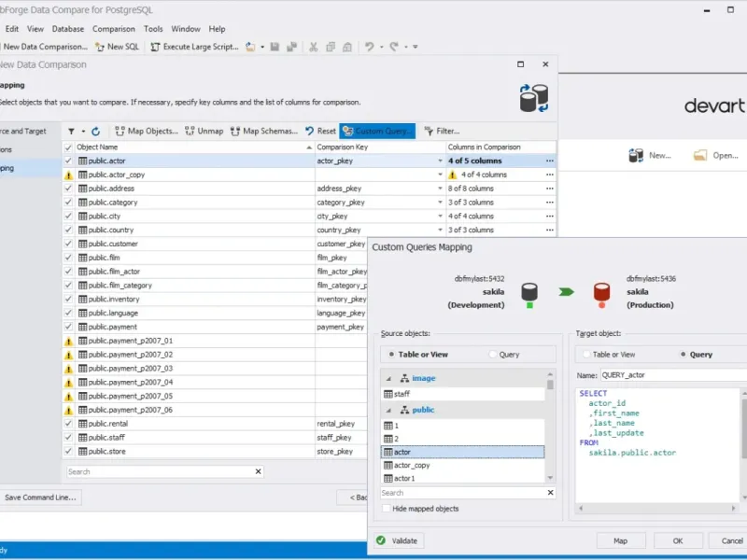Reset the object mapping
Image resolution: width=747 pixels, height=560 pixels.
(x=320, y=131)
